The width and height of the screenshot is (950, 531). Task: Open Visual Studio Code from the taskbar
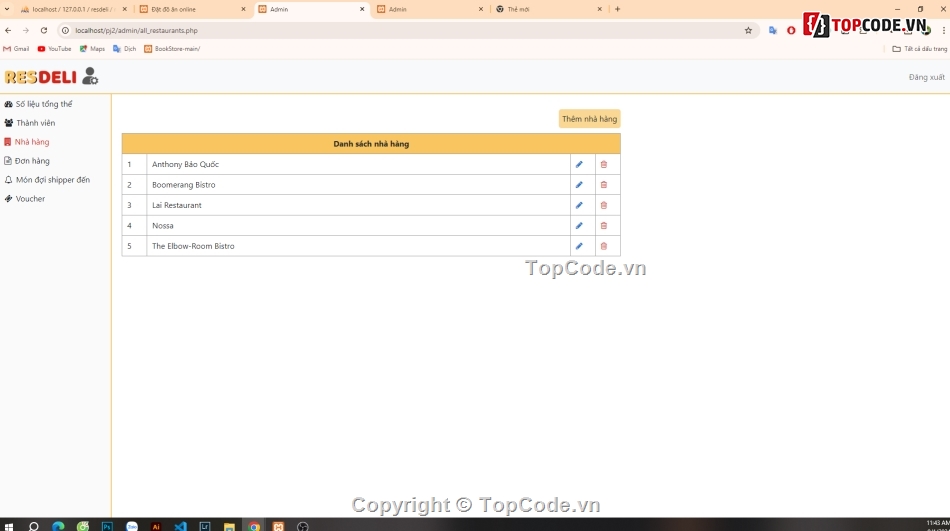pyautogui.click(x=180, y=525)
